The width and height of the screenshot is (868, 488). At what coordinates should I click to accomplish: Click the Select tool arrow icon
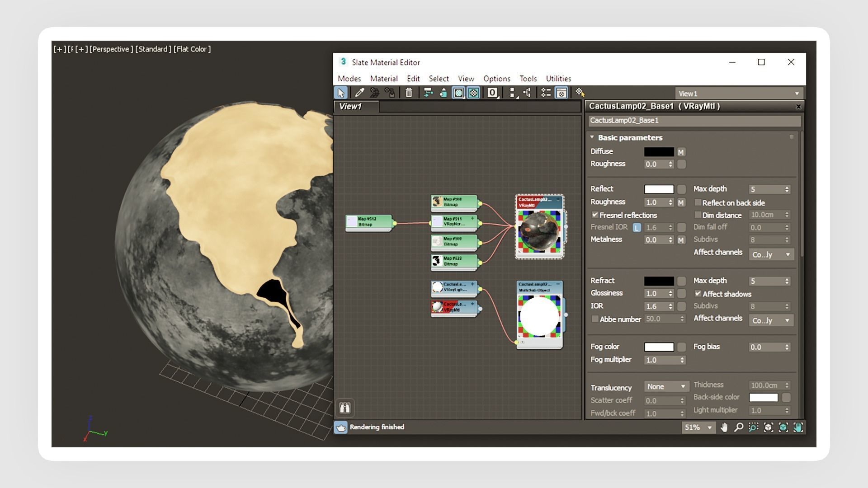[341, 93]
